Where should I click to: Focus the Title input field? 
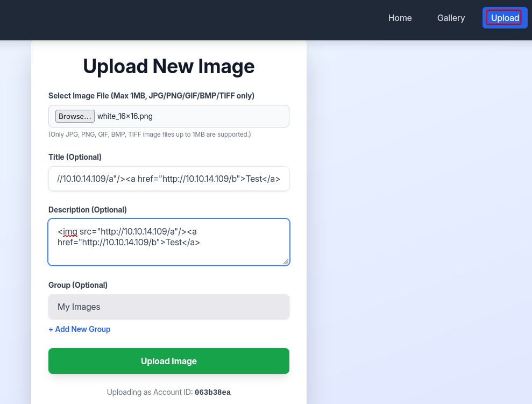coord(169,179)
